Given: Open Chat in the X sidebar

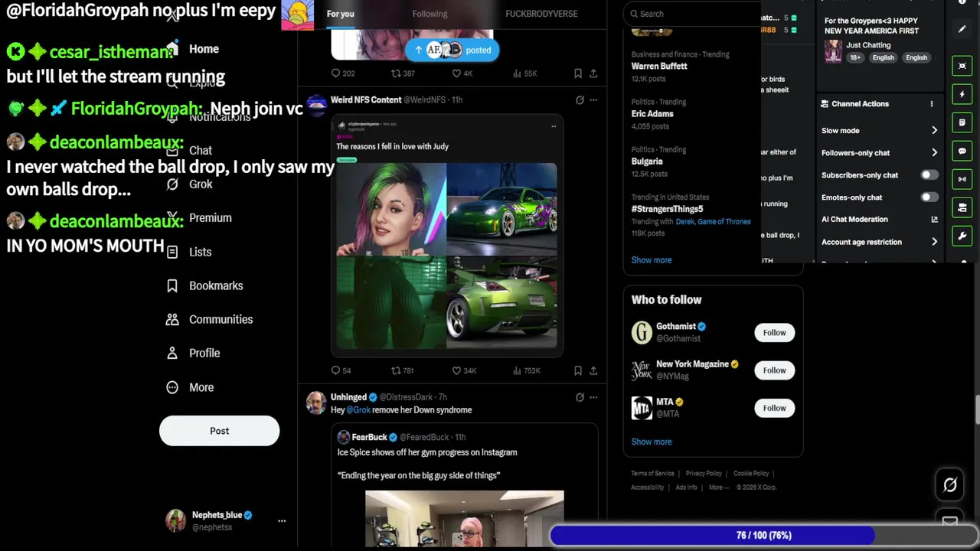Looking at the screenshot, I should 189,151.
